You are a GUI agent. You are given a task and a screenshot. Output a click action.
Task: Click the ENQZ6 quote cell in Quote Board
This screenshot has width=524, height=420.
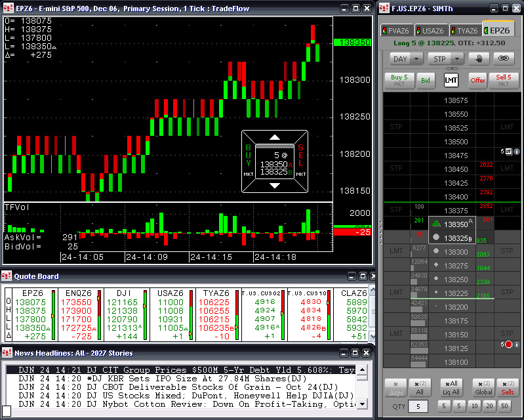coord(80,314)
